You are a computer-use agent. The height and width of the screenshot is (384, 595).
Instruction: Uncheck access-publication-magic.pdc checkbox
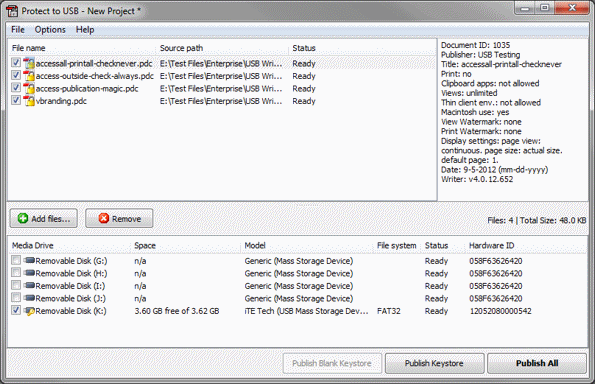tap(16, 88)
